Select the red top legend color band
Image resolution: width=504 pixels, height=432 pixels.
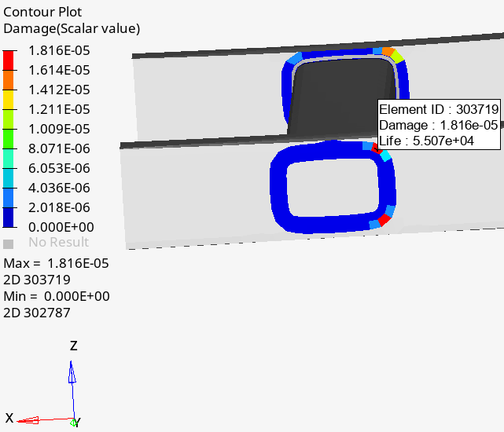point(9,60)
